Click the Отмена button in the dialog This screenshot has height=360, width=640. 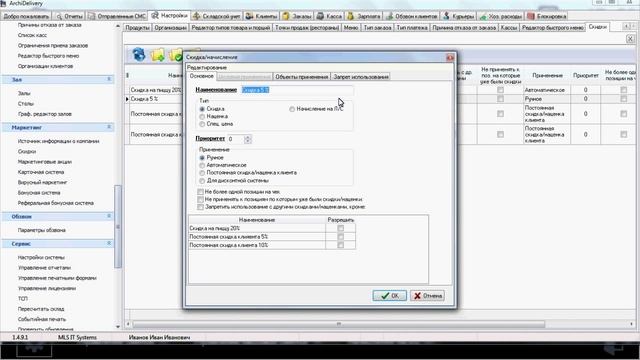(x=427, y=296)
